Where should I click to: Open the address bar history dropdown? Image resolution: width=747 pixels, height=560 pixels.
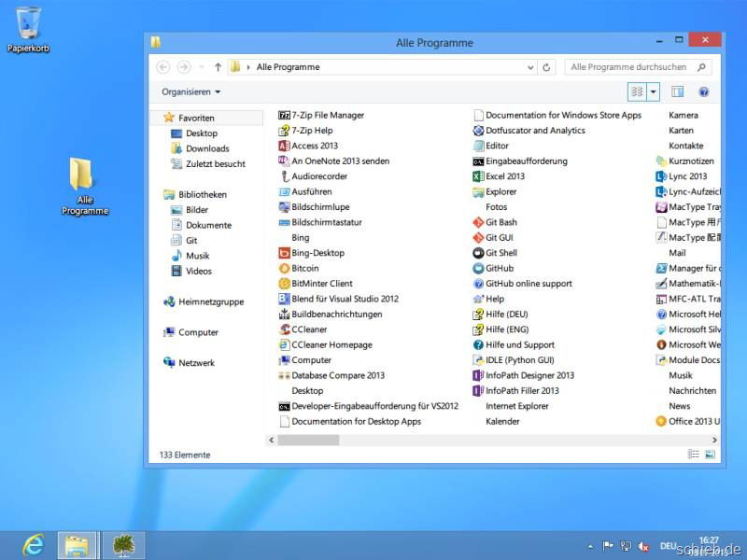pos(531,67)
